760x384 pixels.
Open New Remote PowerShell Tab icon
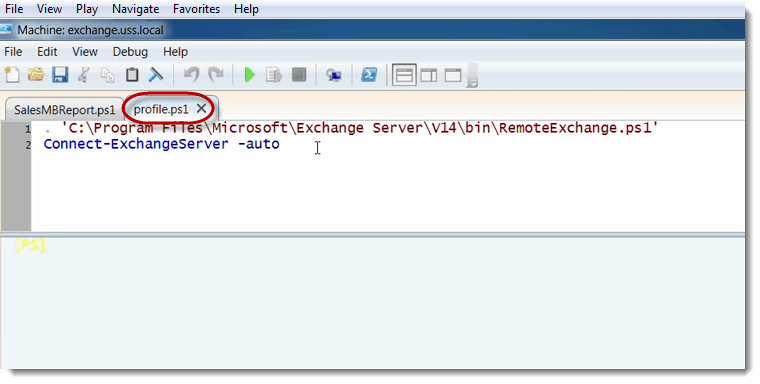click(x=333, y=75)
